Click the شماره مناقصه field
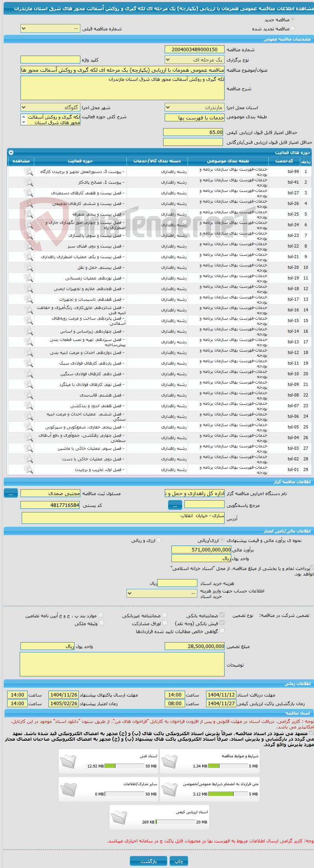The height and width of the screenshot is (868, 314). pyautogui.click(x=195, y=50)
